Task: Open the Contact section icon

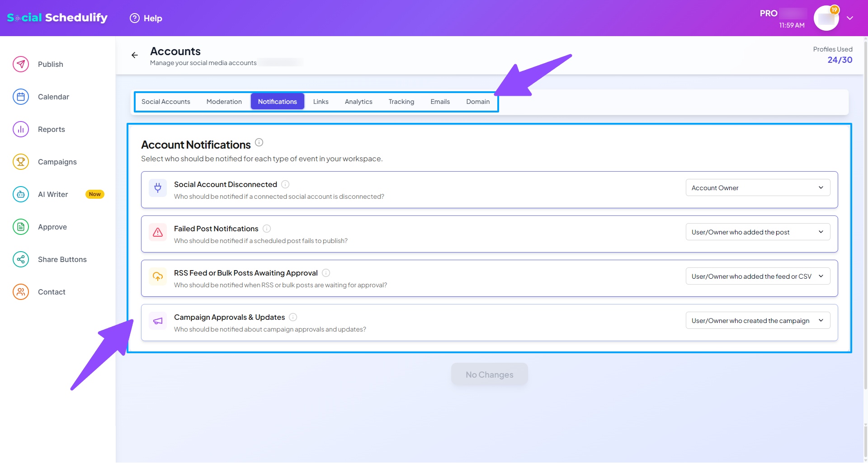Action: pos(21,292)
